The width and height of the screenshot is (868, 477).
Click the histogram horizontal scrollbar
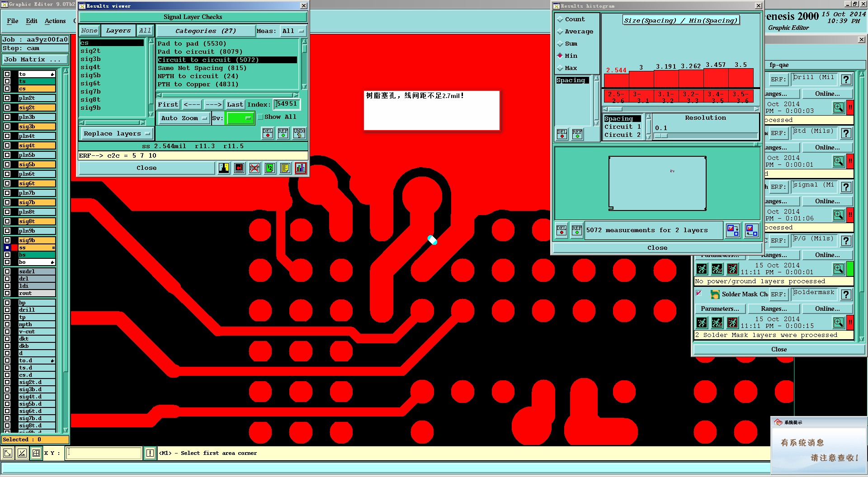(x=681, y=109)
